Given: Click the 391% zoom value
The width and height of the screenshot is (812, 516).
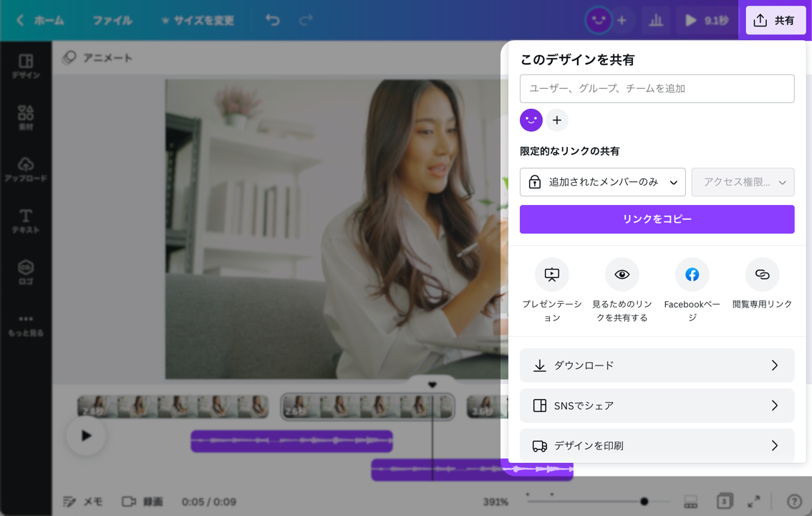Looking at the screenshot, I should [495, 502].
